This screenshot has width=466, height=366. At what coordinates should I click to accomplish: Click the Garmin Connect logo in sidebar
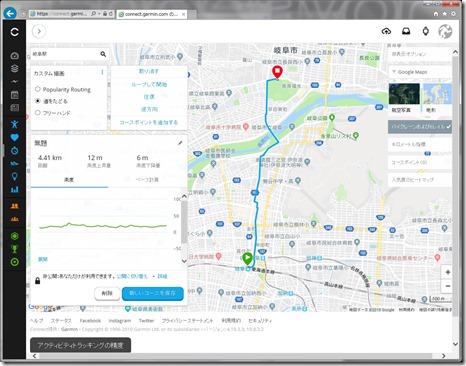pyautogui.click(x=14, y=32)
